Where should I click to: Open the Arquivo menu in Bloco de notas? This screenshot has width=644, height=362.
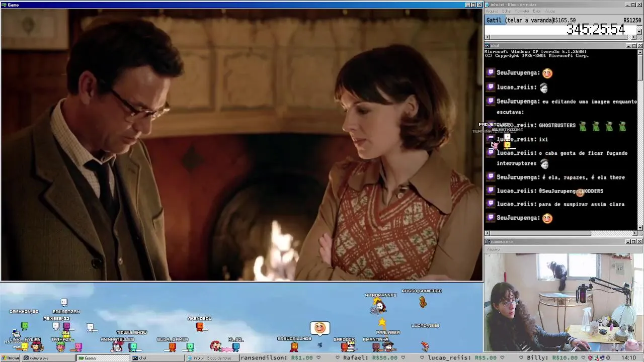pyautogui.click(x=492, y=11)
